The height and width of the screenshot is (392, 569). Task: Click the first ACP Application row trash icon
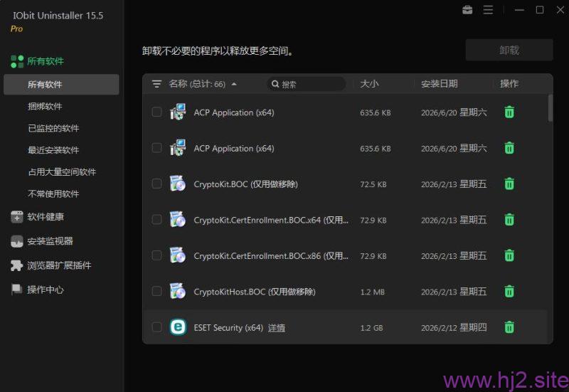(509, 112)
